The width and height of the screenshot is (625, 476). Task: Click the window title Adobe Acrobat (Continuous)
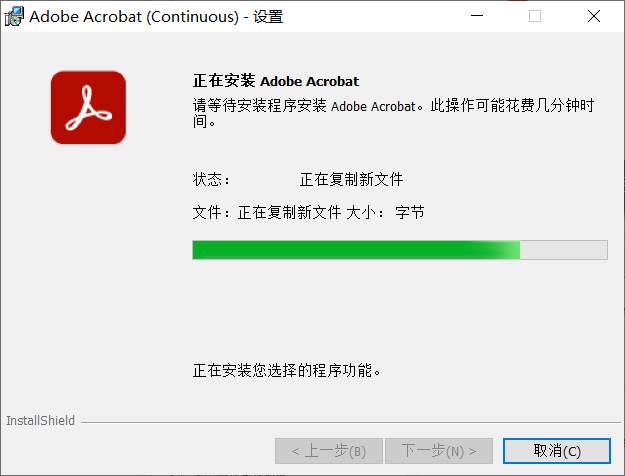(134, 17)
